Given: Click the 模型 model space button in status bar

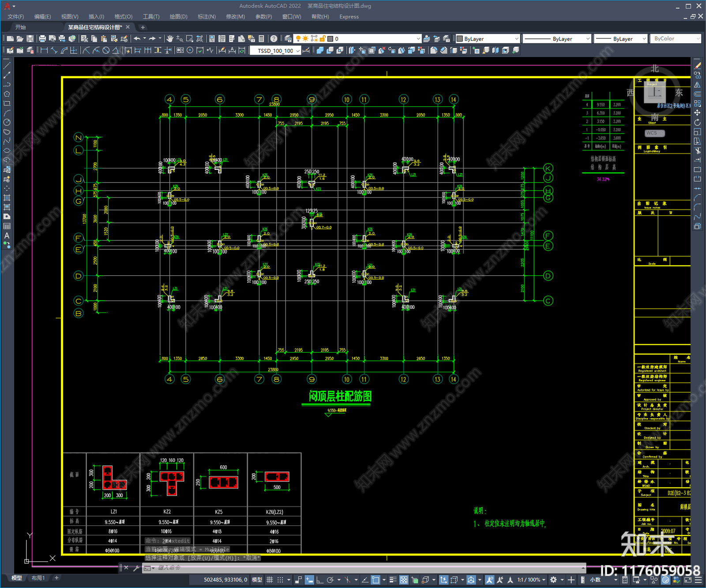Looking at the screenshot, I should (257, 580).
